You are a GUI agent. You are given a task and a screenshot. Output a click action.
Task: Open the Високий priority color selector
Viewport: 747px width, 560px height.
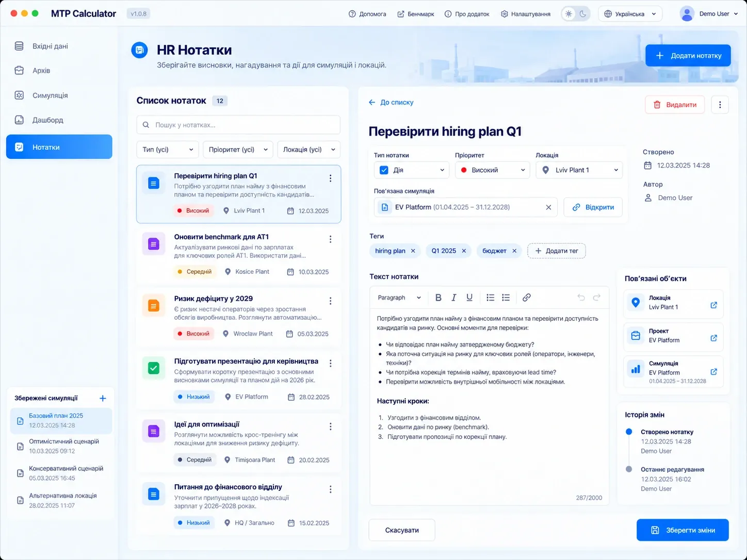click(x=492, y=170)
